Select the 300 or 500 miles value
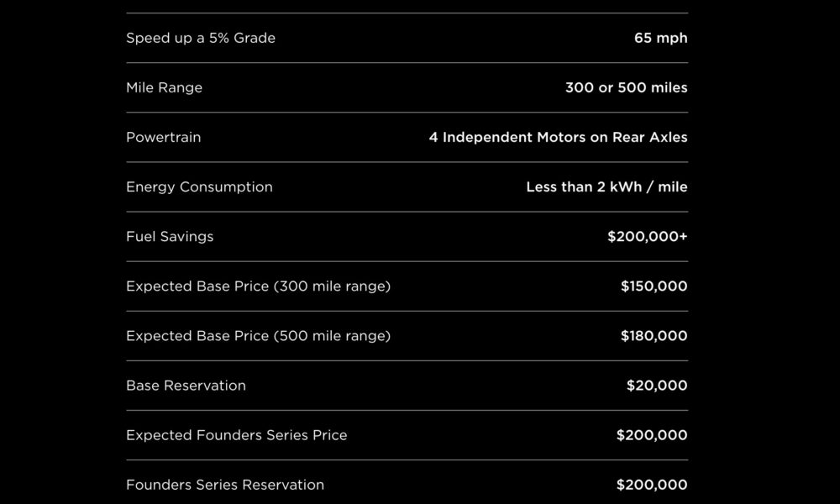Screen dimensions: 840x504 (627, 87)
